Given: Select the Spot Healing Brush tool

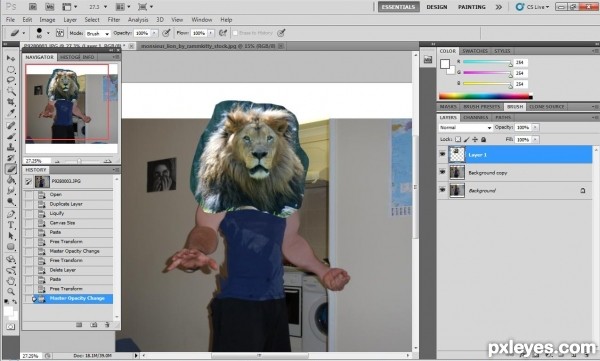Looking at the screenshot, I should [11, 125].
